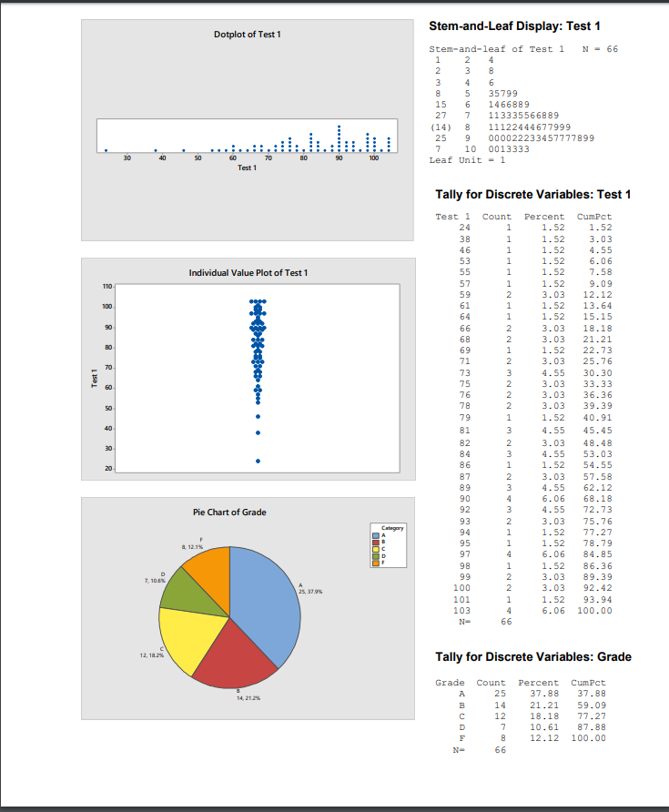Click the score 46 value in Test 1 tally

click(464, 250)
